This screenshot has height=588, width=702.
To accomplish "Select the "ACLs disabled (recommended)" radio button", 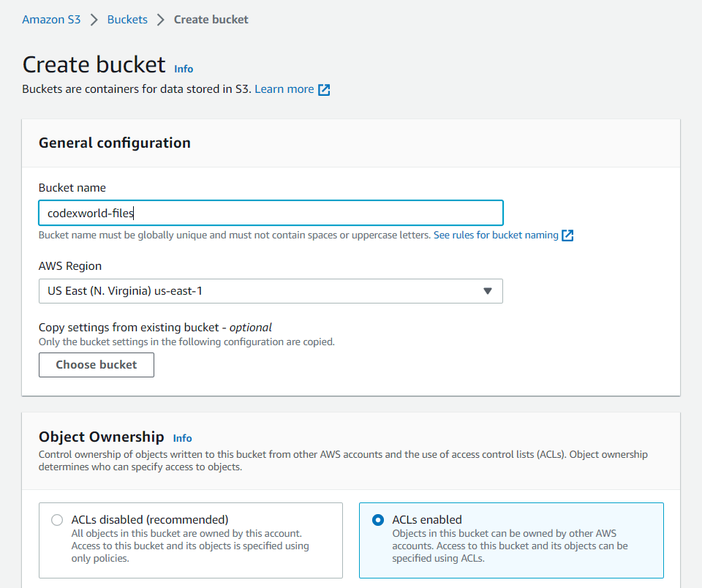I will 57,519.
